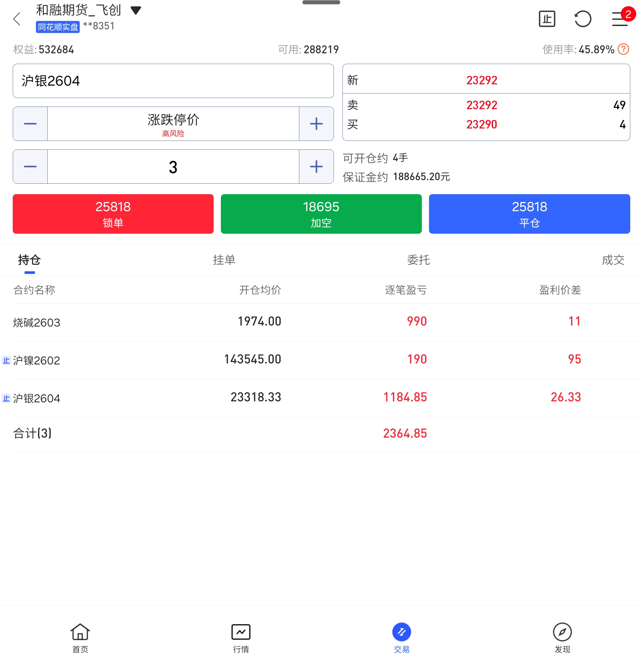Click the 沪银2604 contract input field
643x672 pixels.
coord(173,81)
